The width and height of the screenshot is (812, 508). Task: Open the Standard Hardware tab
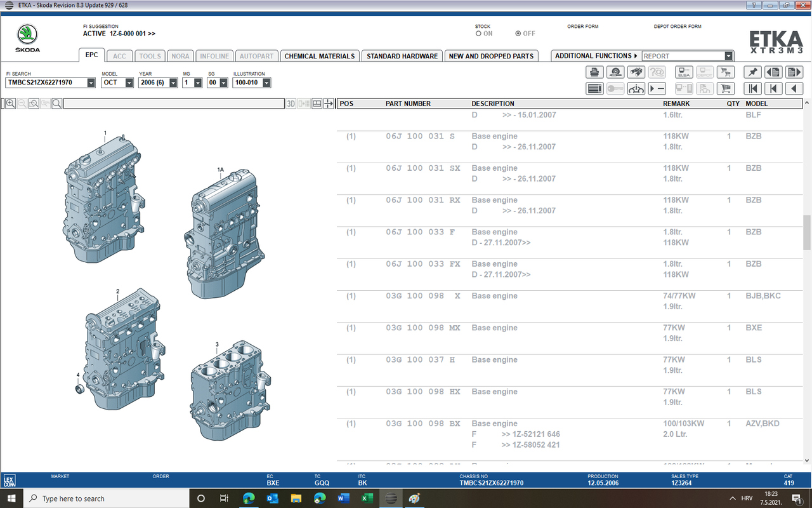point(402,56)
